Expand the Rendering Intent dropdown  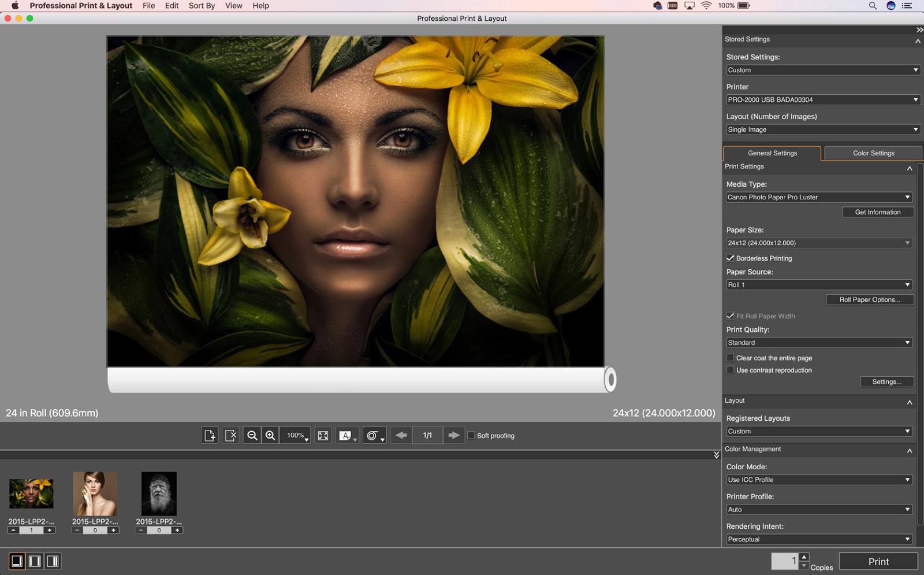pyautogui.click(x=819, y=539)
